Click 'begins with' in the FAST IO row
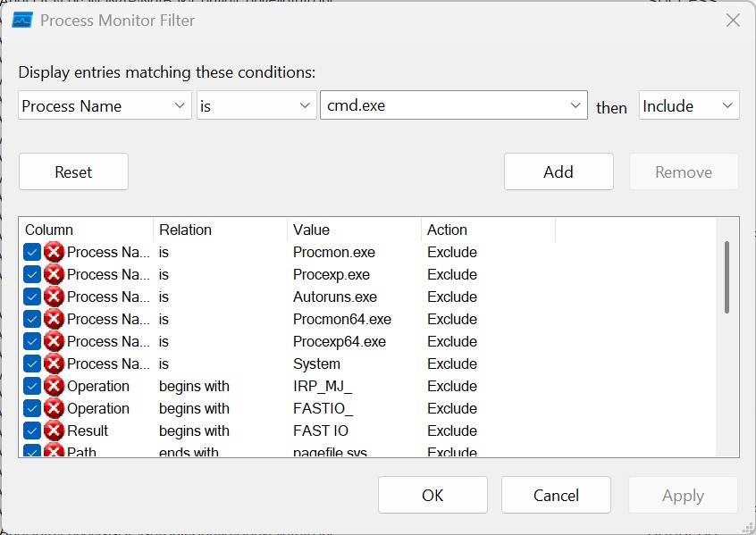The width and height of the screenshot is (756, 535). pos(194,431)
